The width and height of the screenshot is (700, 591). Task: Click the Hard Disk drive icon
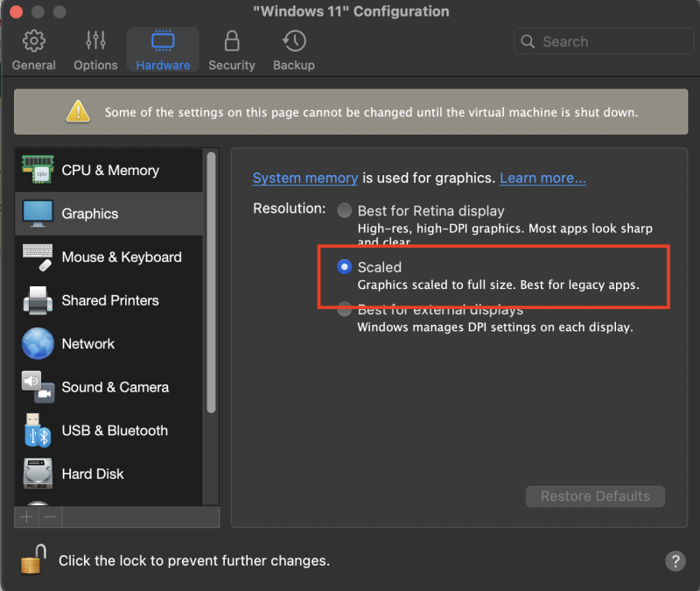38,474
